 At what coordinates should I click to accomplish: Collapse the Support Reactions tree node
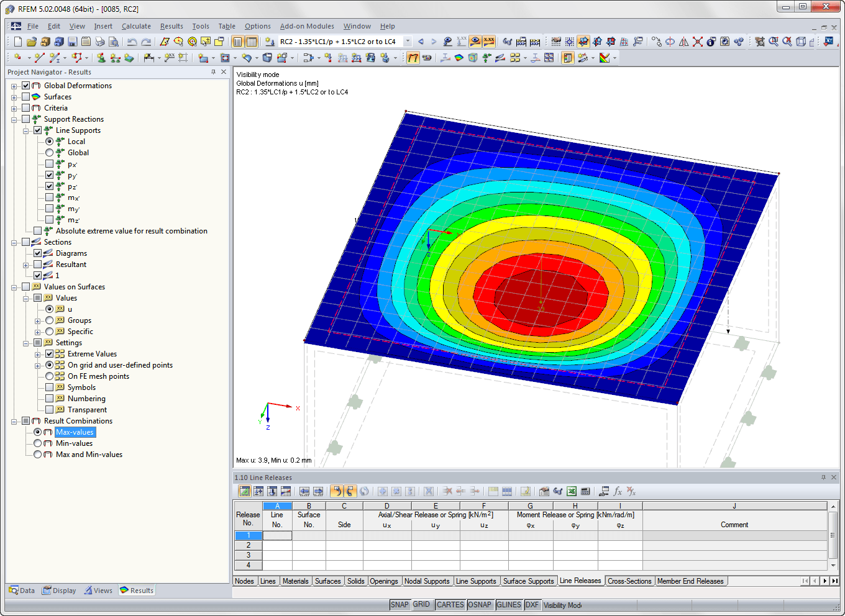point(14,120)
